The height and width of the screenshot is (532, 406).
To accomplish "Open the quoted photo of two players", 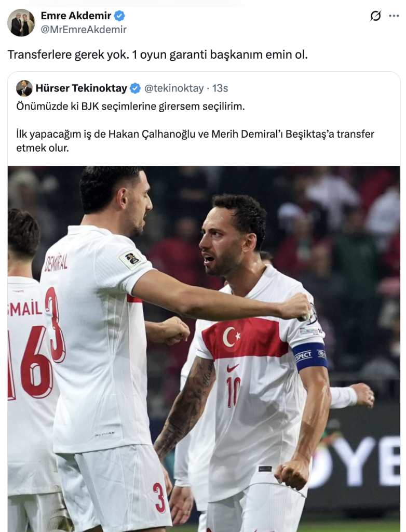I will point(204,349).
